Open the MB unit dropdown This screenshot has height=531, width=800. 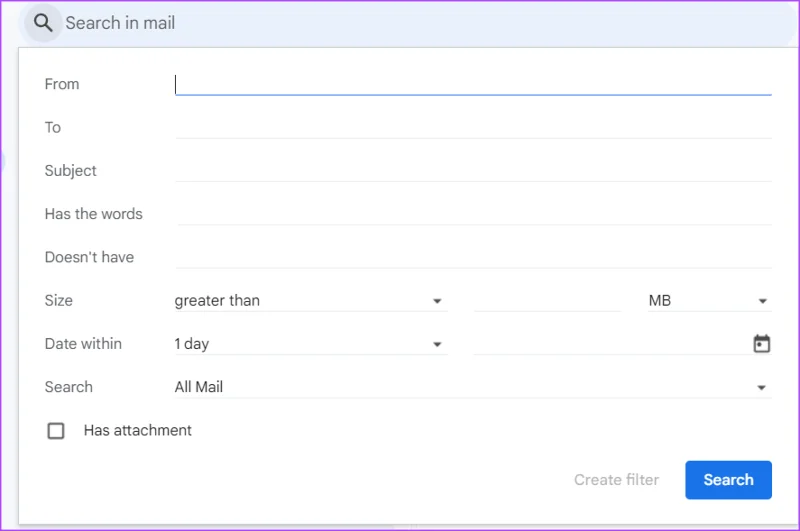[709, 300]
